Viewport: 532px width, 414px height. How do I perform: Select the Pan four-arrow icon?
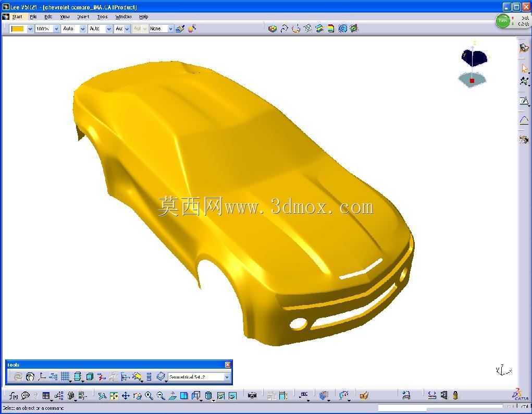tap(126, 396)
